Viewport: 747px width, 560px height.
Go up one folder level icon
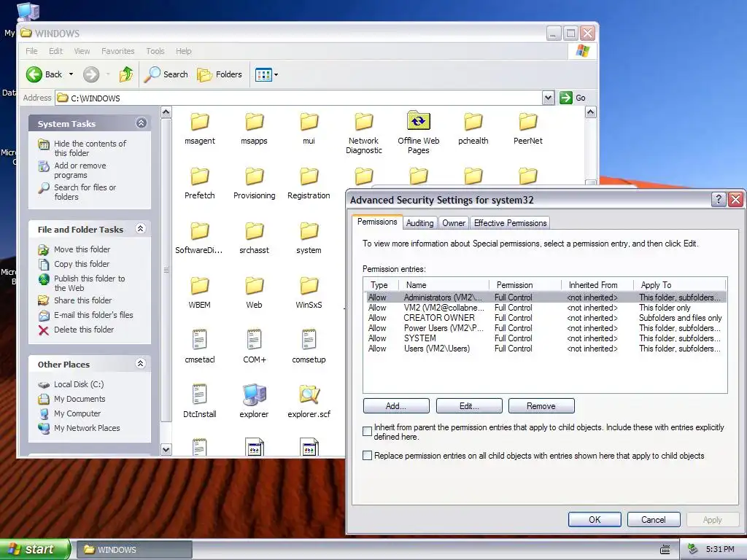(126, 74)
